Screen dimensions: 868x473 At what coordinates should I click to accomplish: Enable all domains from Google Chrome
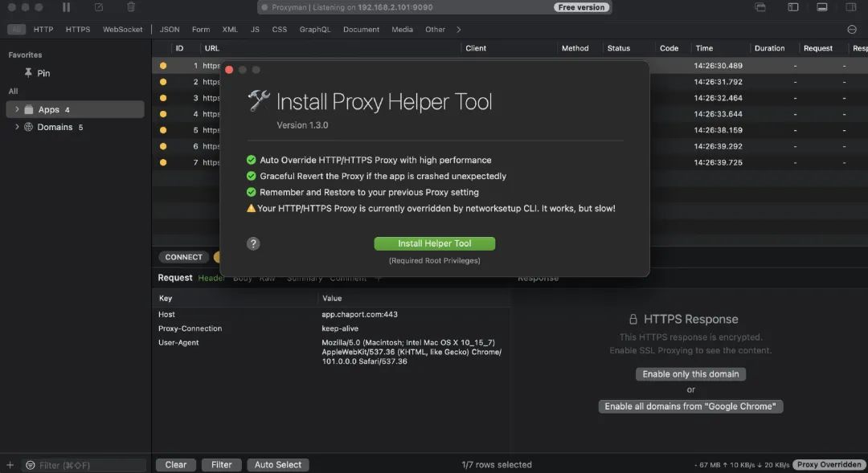690,406
